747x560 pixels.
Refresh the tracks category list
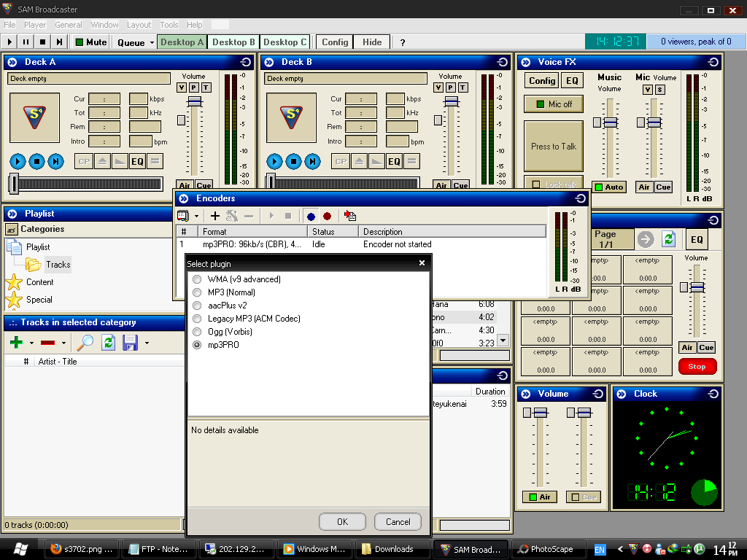(108, 343)
